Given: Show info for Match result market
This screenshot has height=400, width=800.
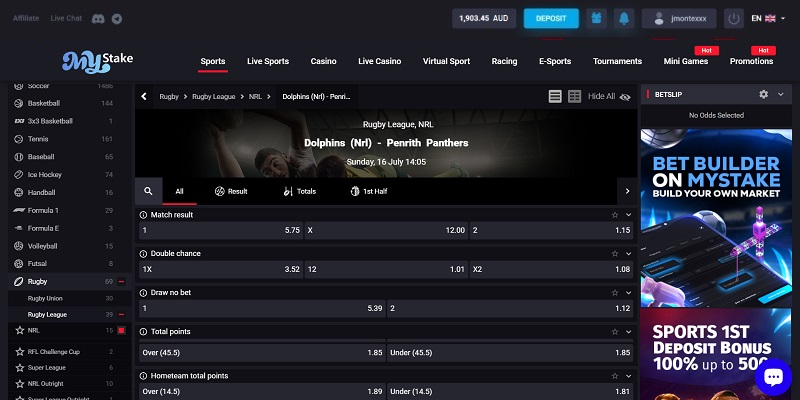Looking at the screenshot, I should click(x=143, y=215).
